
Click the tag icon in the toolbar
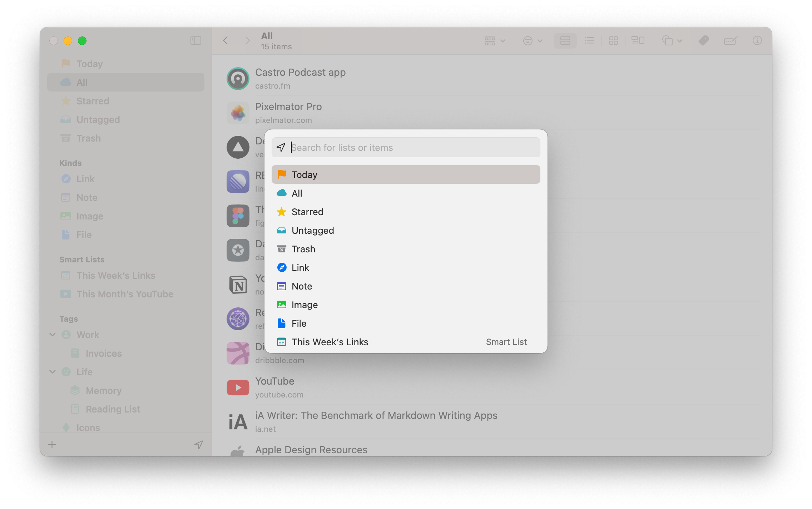[703, 40]
